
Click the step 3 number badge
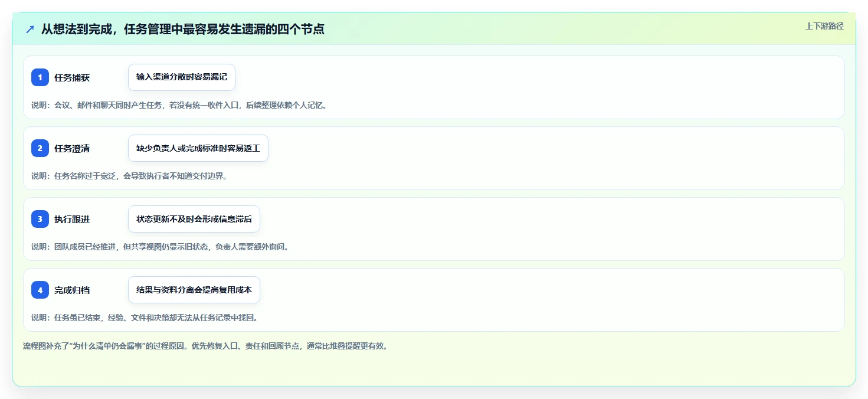point(40,219)
